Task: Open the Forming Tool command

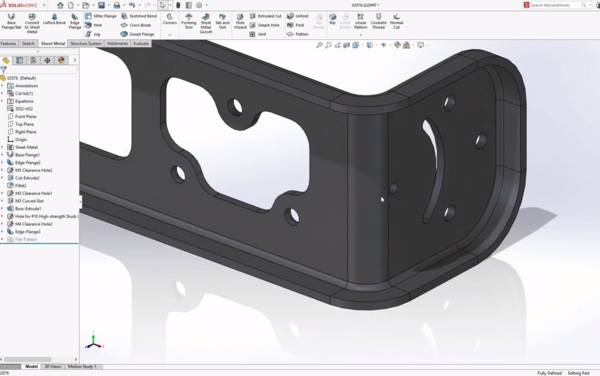Action: pyautogui.click(x=189, y=21)
